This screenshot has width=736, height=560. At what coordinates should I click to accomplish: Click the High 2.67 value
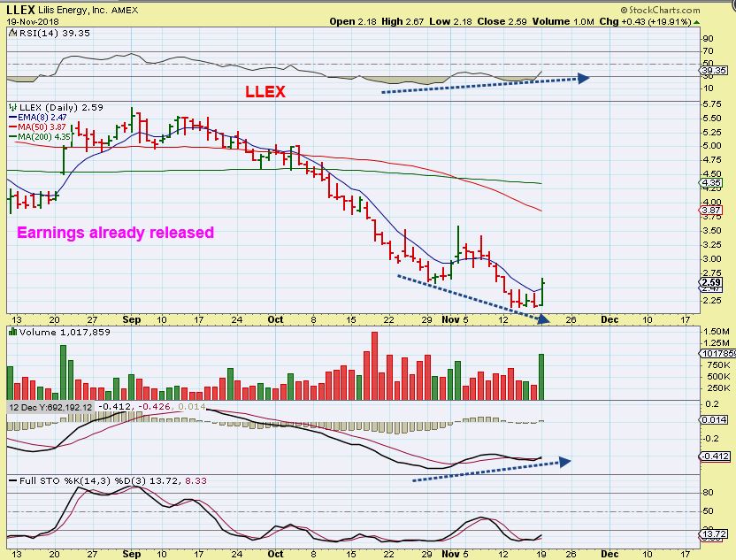click(x=402, y=21)
